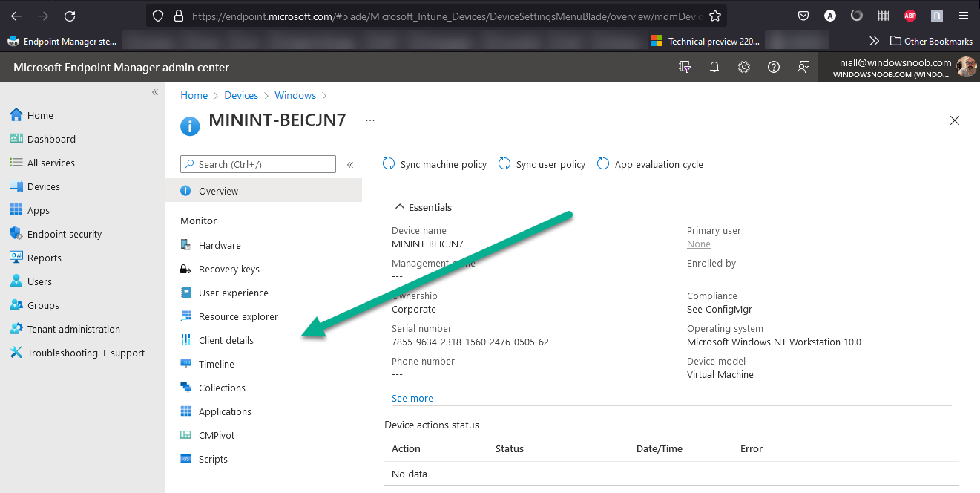Open help question mark icon

click(x=774, y=67)
